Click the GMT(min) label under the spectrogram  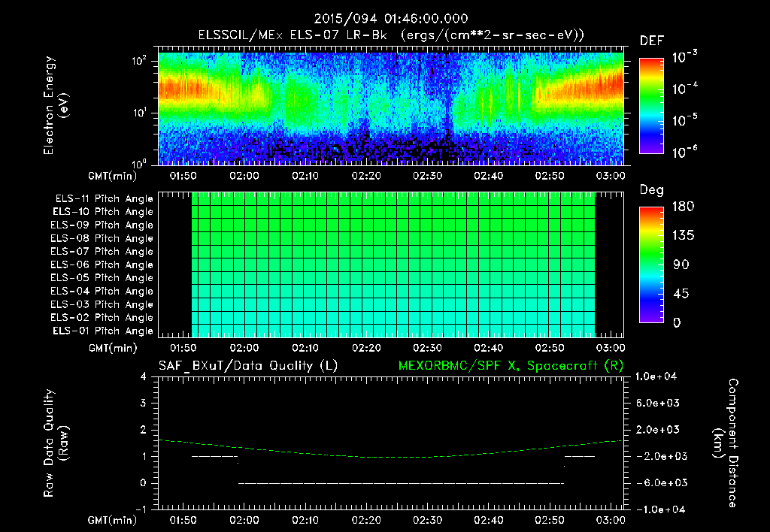tap(113, 176)
